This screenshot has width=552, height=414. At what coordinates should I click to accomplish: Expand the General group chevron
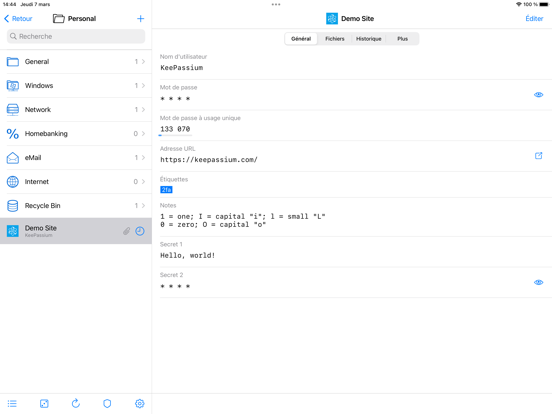tap(143, 62)
